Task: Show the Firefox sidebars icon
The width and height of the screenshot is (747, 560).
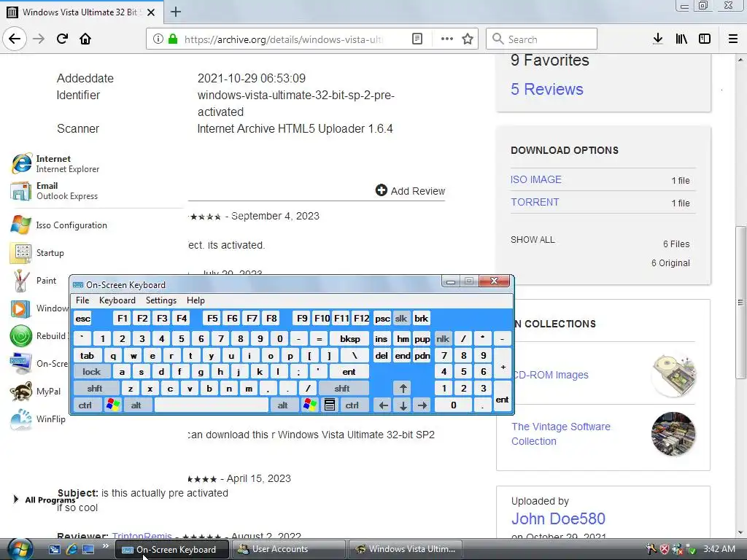Action: [705, 39]
